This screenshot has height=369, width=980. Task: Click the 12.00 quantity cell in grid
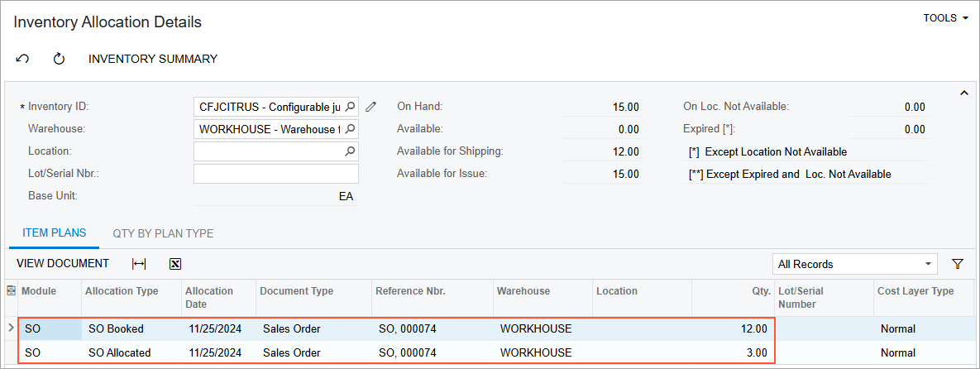point(733,328)
